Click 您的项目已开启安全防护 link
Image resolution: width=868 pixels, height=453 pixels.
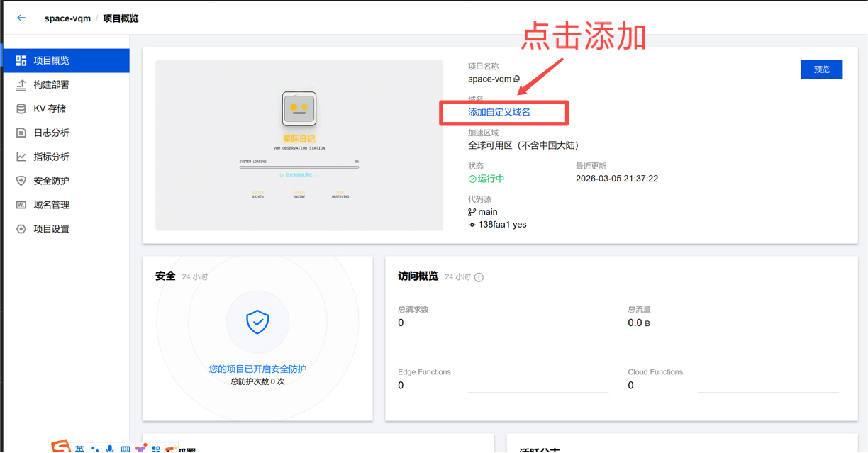click(257, 369)
